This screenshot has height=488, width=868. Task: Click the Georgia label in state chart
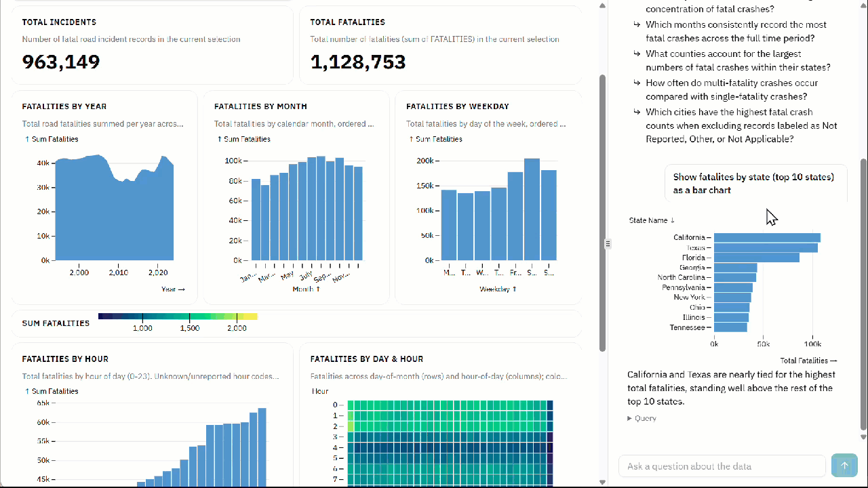pos(692,268)
